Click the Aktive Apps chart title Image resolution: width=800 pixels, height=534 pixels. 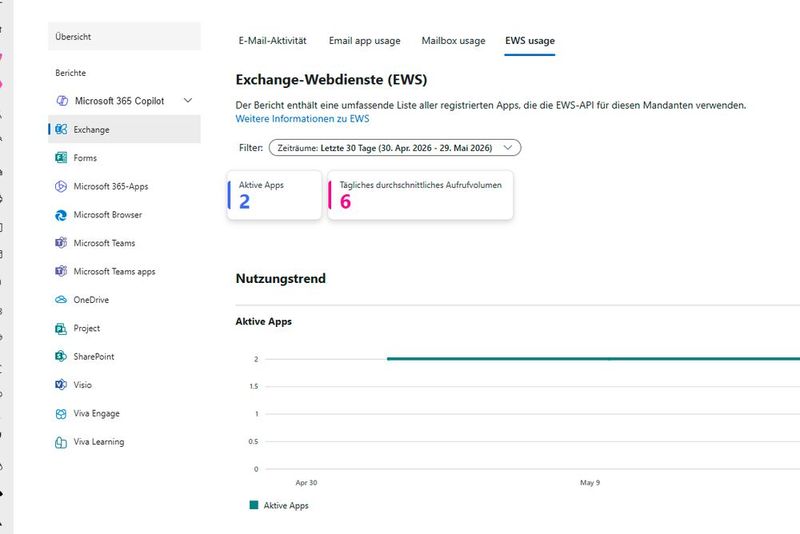263,321
